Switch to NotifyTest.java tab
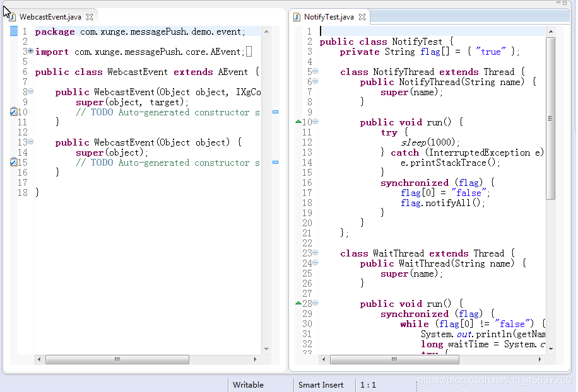 pos(329,17)
